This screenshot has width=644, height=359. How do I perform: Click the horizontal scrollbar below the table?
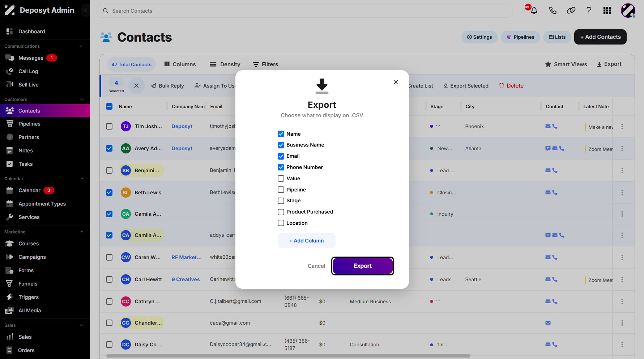tap(288, 356)
